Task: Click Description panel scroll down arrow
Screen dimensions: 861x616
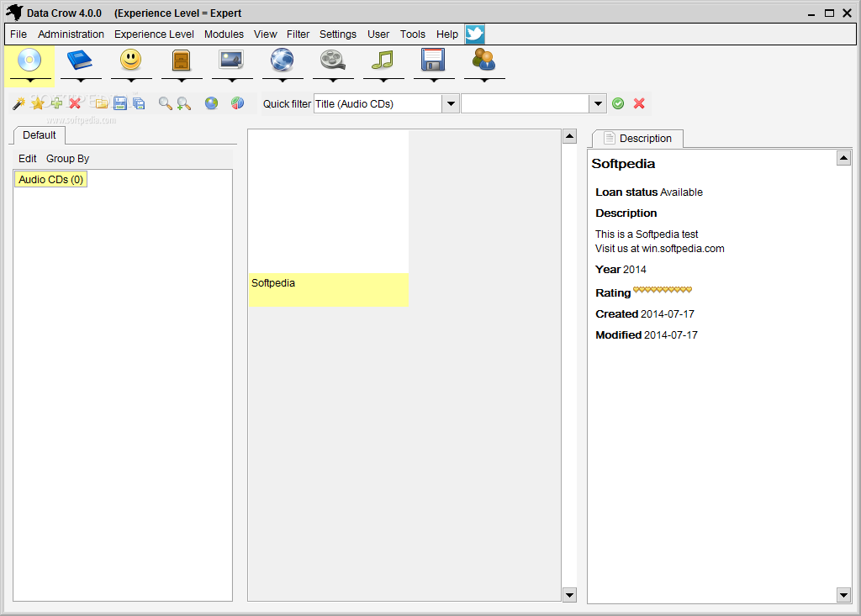Action: click(844, 595)
